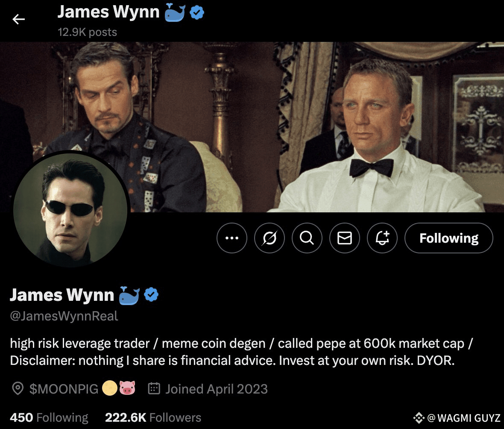The image size is (504, 429).
Task: Toggle the Following button to unfollow
Action: 449,238
